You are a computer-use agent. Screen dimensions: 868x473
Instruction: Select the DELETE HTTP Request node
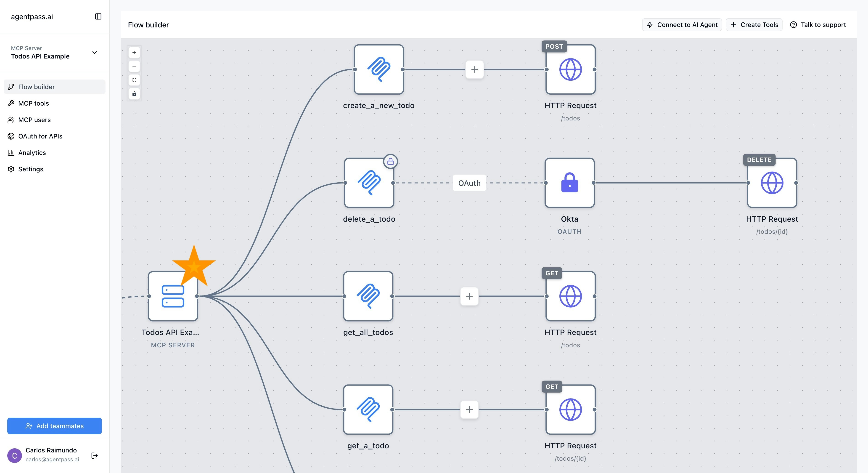point(772,183)
